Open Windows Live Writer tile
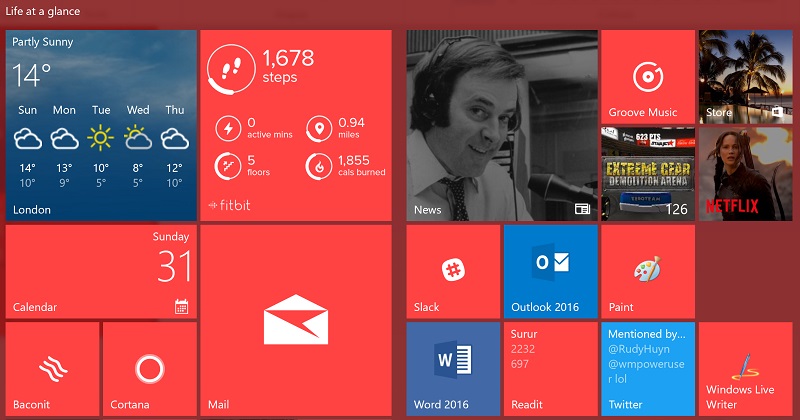 745,369
